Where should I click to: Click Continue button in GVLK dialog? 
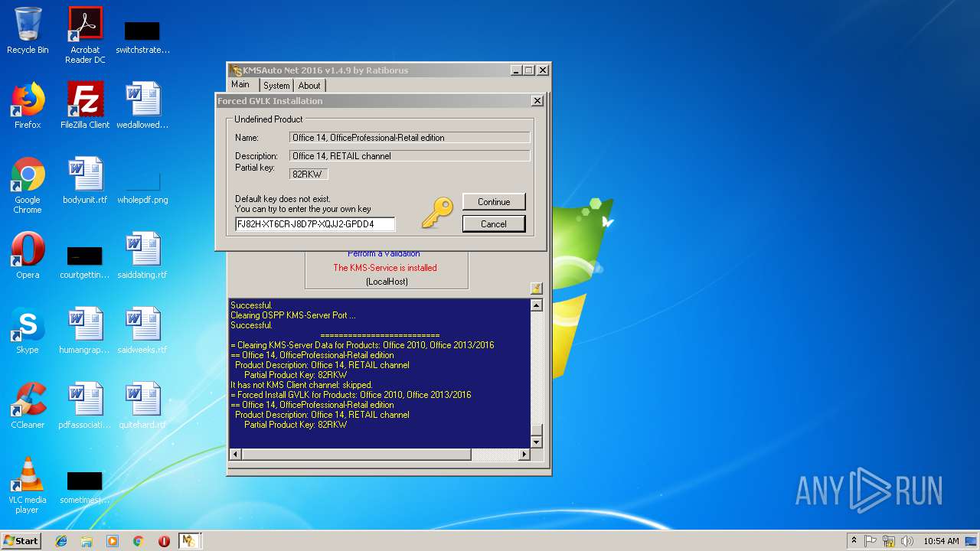click(x=494, y=202)
